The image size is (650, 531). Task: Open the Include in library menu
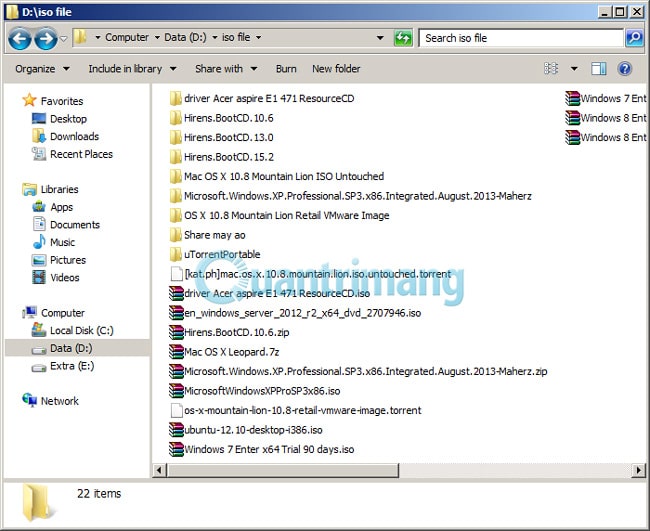[x=132, y=69]
